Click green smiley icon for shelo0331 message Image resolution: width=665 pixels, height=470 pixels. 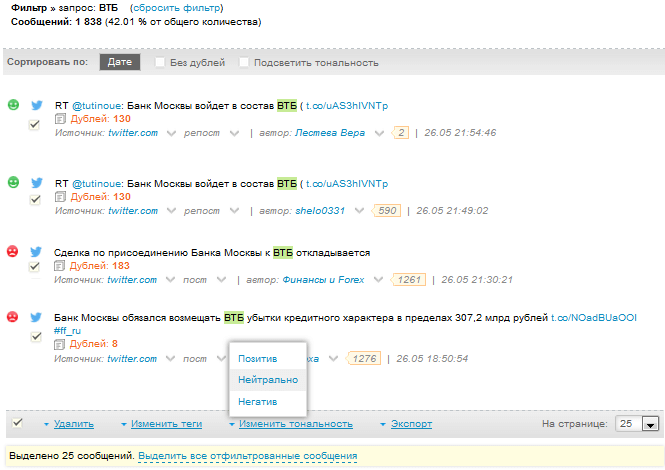pos(14,182)
